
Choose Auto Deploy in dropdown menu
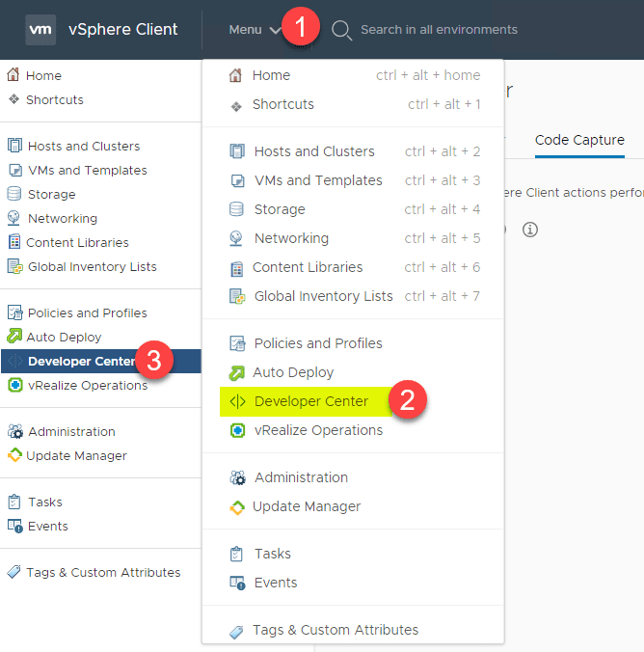point(354,372)
